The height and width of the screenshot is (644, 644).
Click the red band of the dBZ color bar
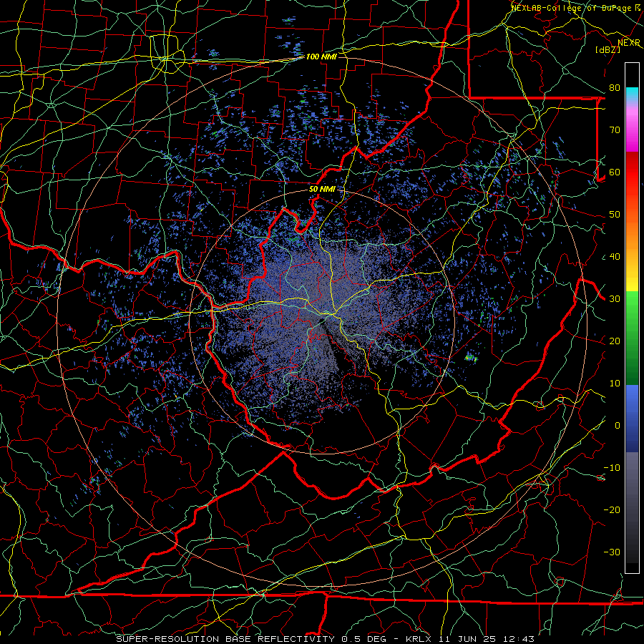[x=632, y=172]
